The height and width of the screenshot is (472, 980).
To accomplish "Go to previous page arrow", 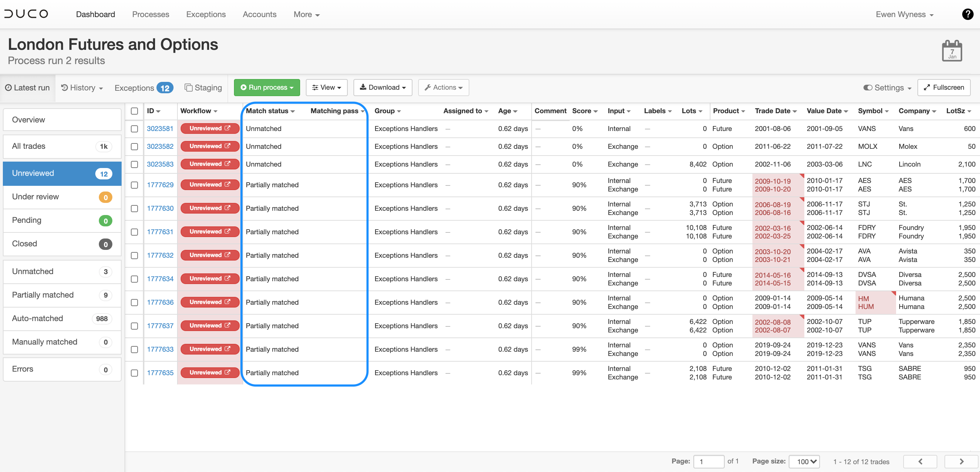I will tap(920, 461).
